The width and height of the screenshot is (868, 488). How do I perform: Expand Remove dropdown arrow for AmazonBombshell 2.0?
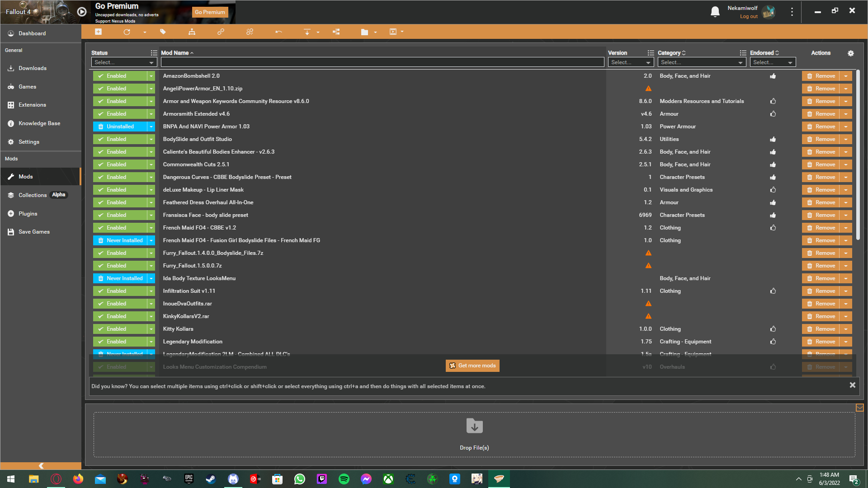click(846, 76)
